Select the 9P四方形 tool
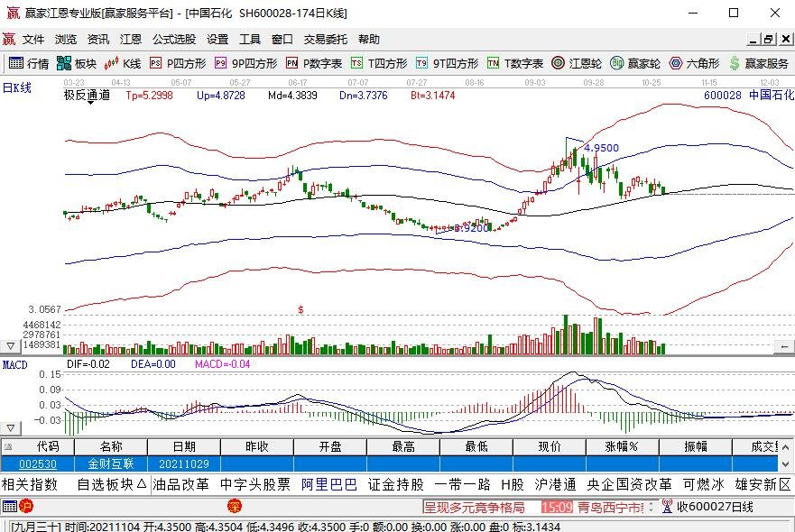This screenshot has height=532, width=795. click(x=246, y=63)
